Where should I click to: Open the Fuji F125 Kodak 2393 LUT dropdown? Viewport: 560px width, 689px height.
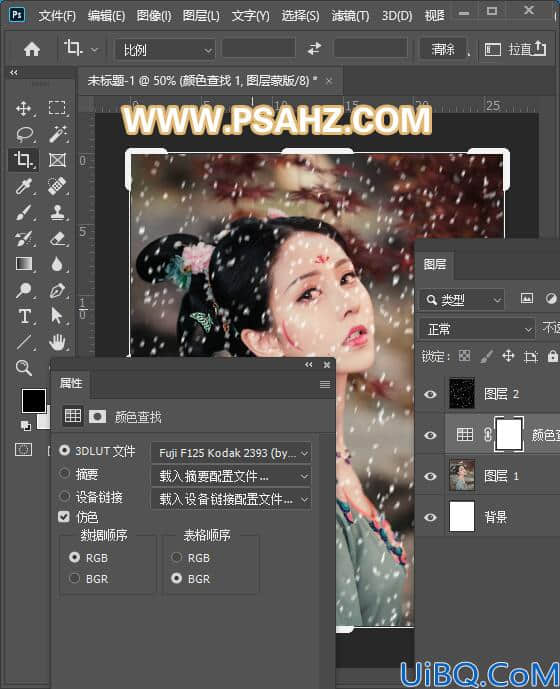(231, 453)
